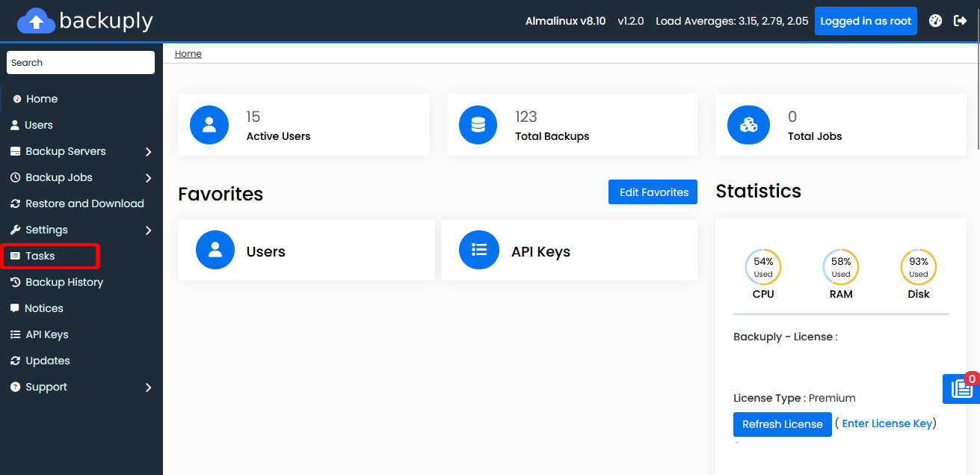Click the Total Backups database icon

tap(478, 125)
